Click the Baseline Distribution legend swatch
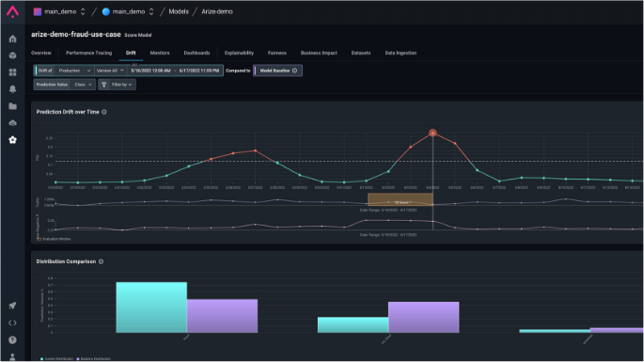 coord(78,359)
